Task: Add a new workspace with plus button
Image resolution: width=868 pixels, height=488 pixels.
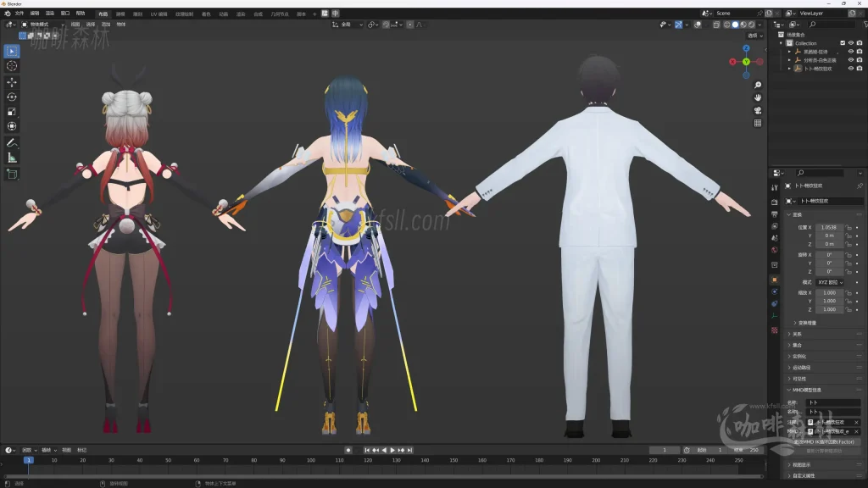Action: [x=314, y=14]
